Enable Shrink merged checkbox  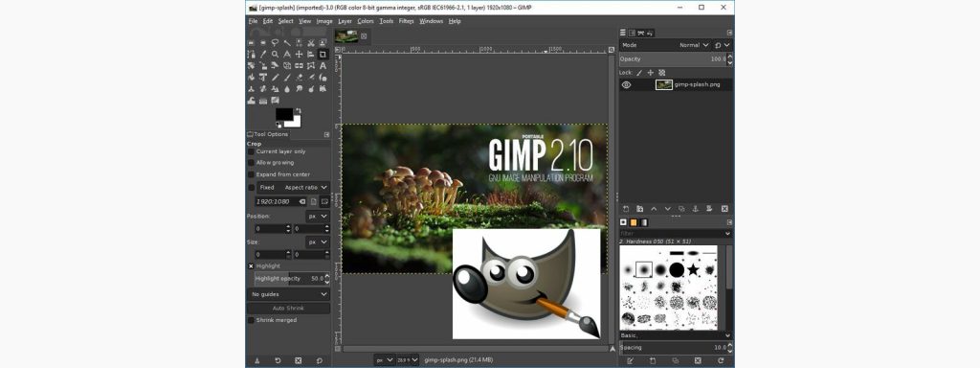[252, 320]
